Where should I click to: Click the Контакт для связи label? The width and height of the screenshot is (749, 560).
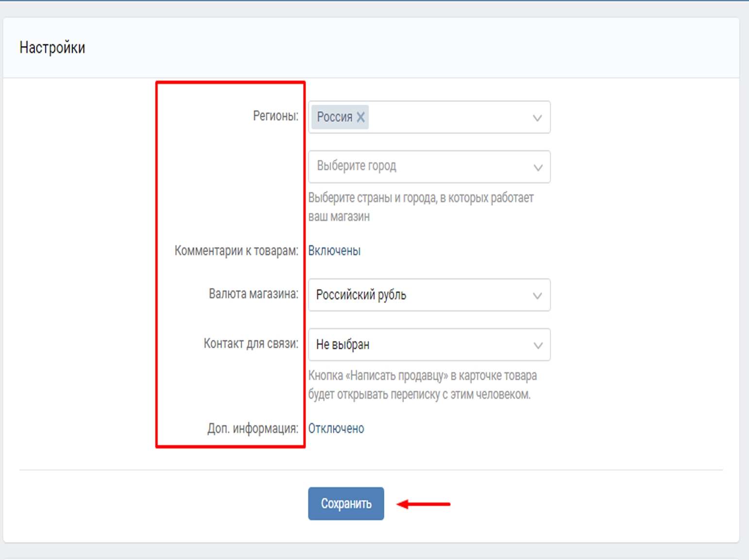click(251, 343)
